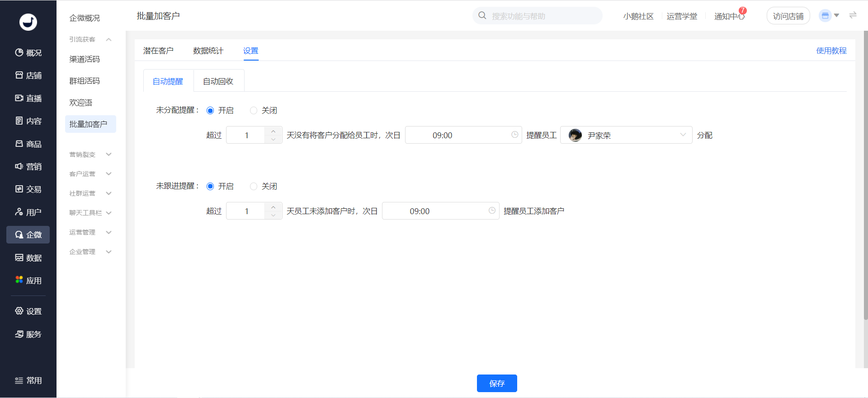Open 交易 in the main sidebar
Image resolution: width=868 pixels, height=398 pixels.
[x=28, y=189]
